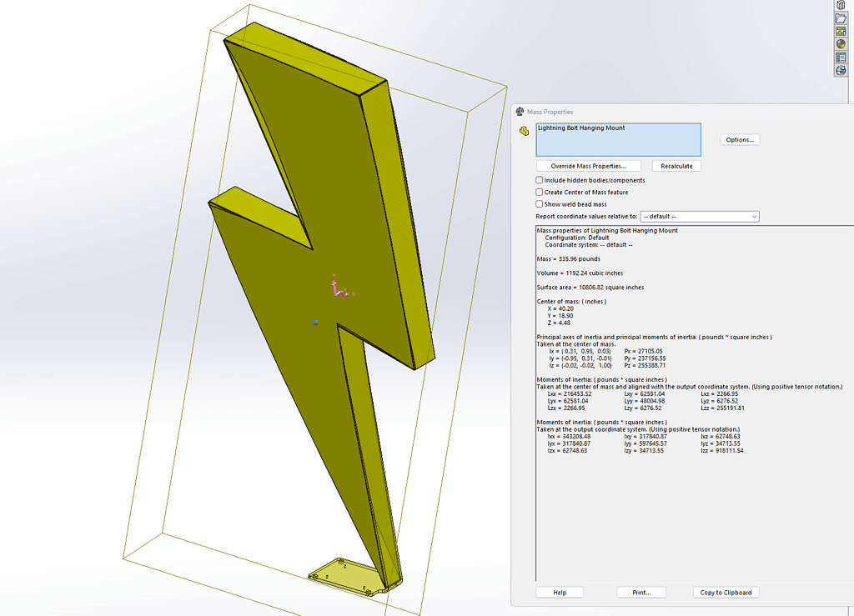Click the pink origin triad in viewport
This screenshot has width=854, height=616.
coord(338,288)
